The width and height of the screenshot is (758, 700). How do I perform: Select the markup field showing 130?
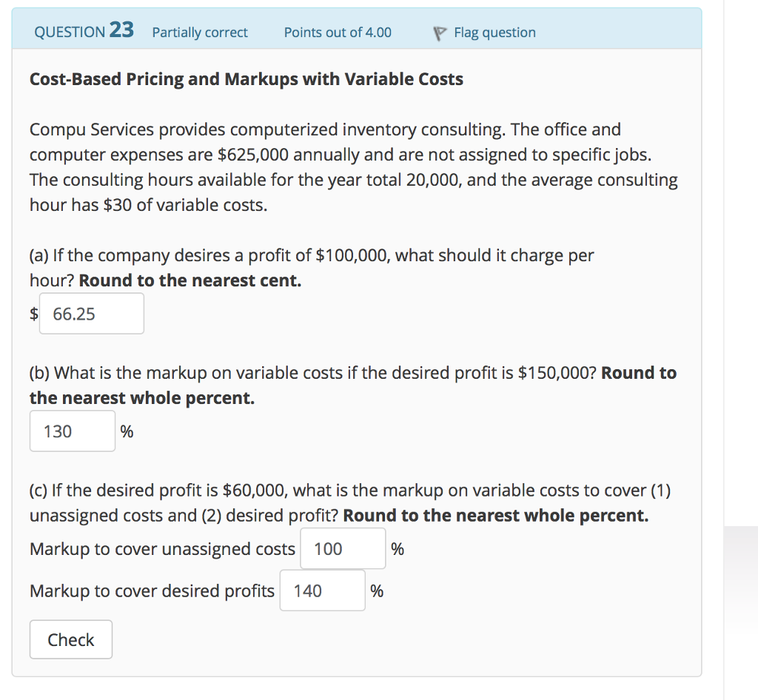[x=72, y=431]
